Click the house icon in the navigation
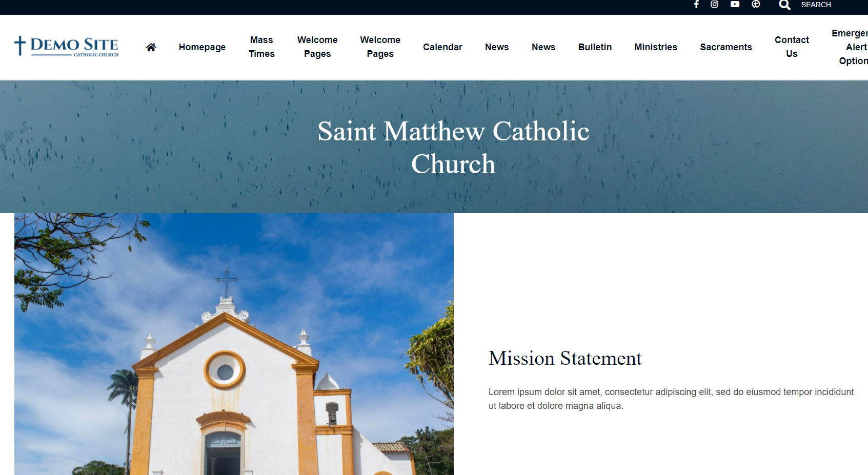 click(151, 47)
